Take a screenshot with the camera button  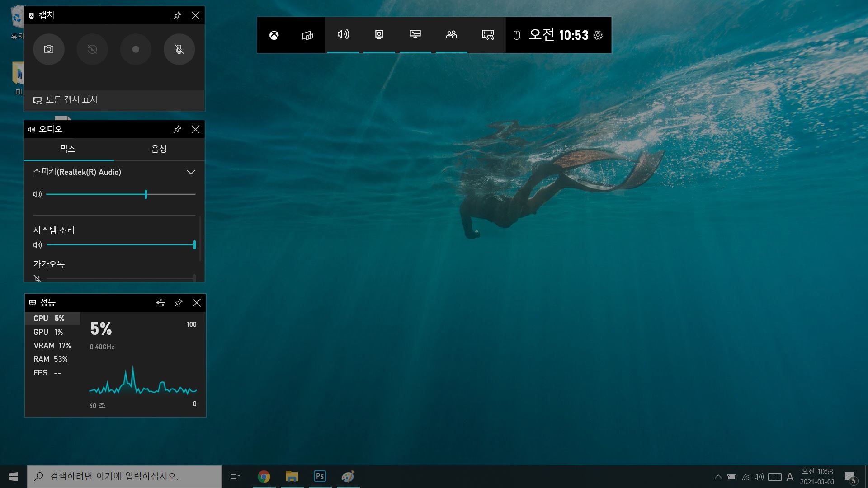tap(49, 49)
